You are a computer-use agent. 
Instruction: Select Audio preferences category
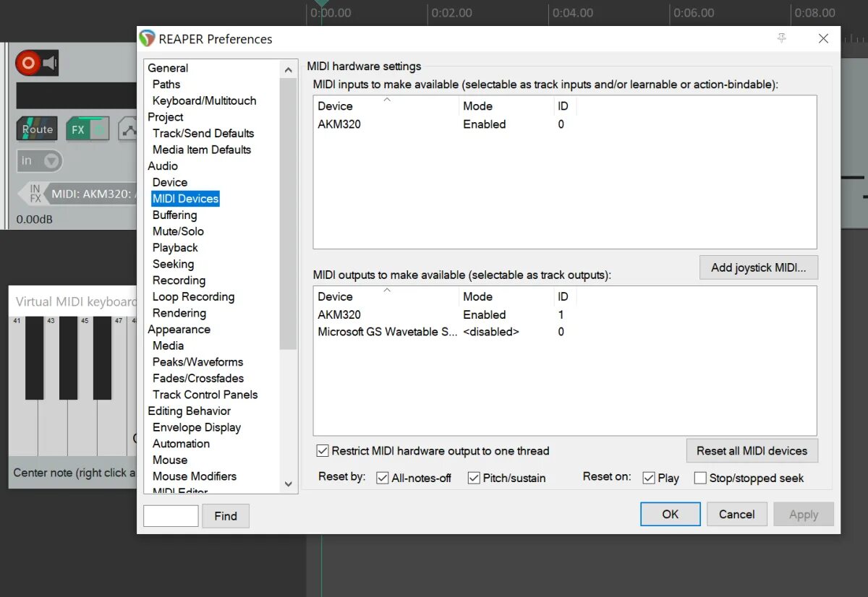coord(163,166)
